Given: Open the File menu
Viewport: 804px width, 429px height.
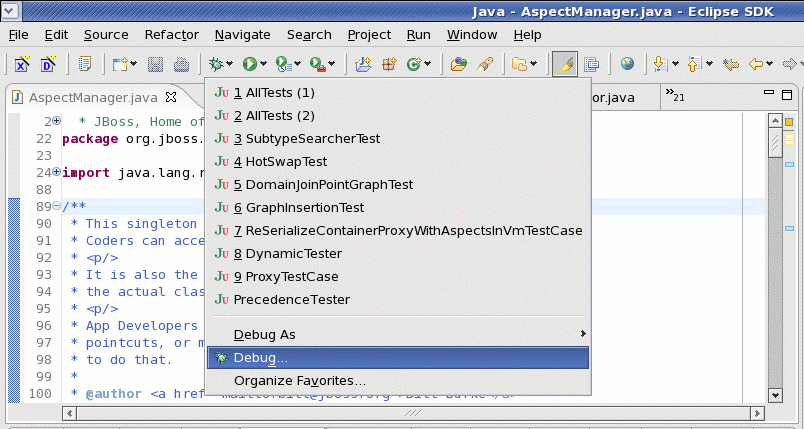Looking at the screenshot, I should tap(18, 35).
